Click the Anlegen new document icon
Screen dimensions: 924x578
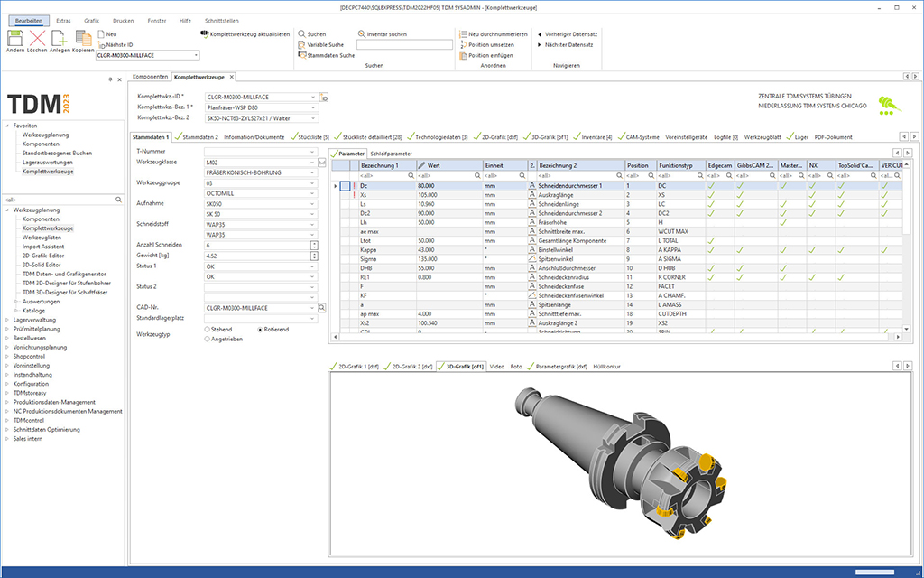click(60, 38)
